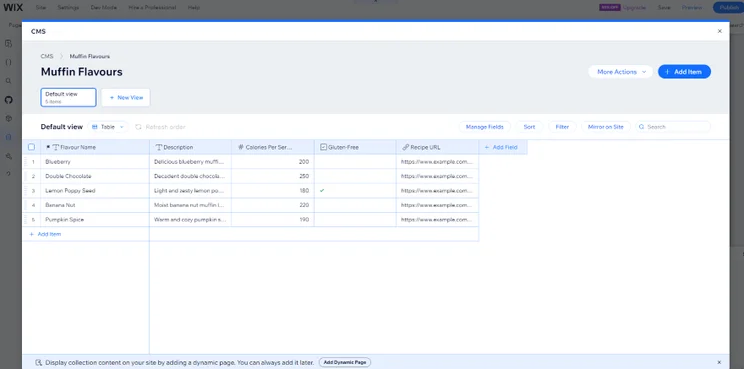
Task: Click the help question mark in sidebar
Action: (9, 174)
